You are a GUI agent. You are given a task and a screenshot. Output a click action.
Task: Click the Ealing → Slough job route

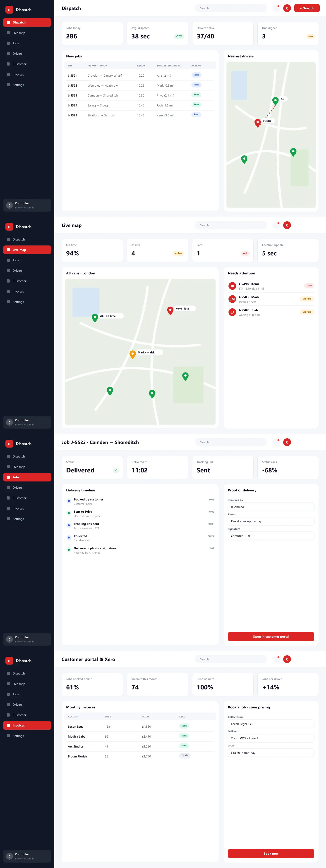click(98, 106)
